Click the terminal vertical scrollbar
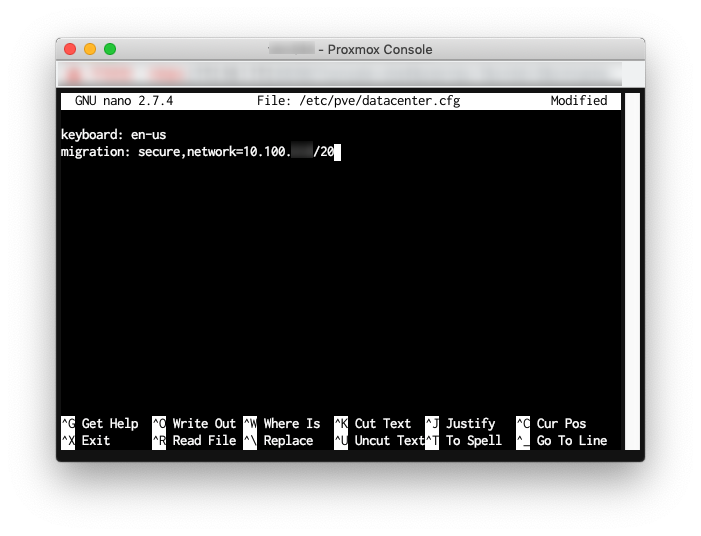This screenshot has width=701, height=536. 632,271
